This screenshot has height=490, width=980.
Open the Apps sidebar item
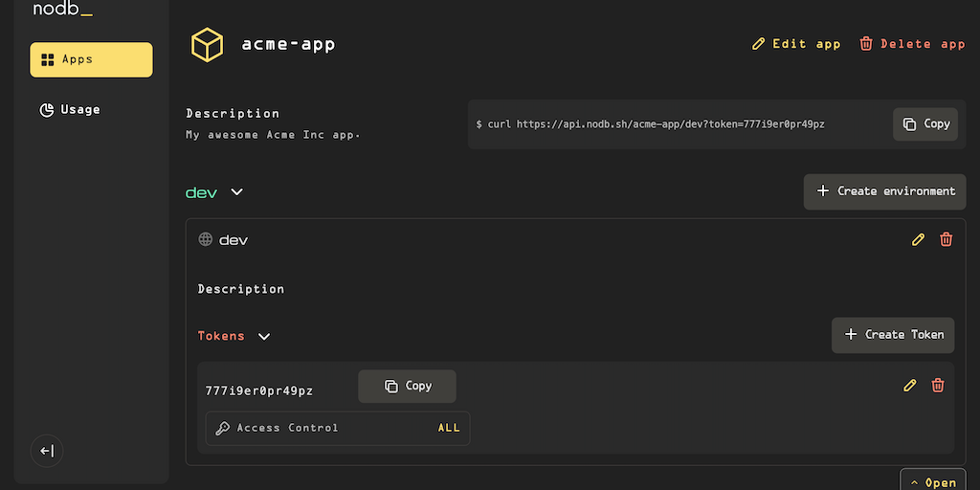click(x=91, y=59)
